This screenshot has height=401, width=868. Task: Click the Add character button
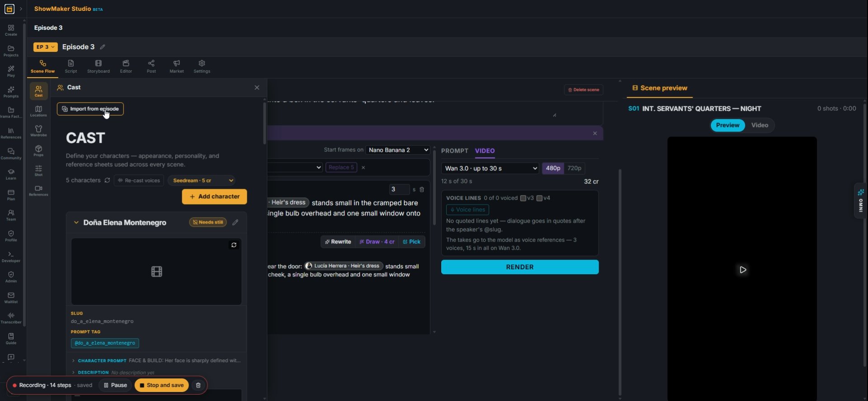214,197
